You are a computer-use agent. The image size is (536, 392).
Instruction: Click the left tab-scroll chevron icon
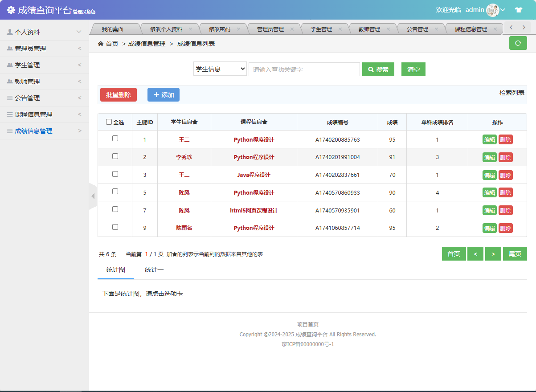[511, 28]
